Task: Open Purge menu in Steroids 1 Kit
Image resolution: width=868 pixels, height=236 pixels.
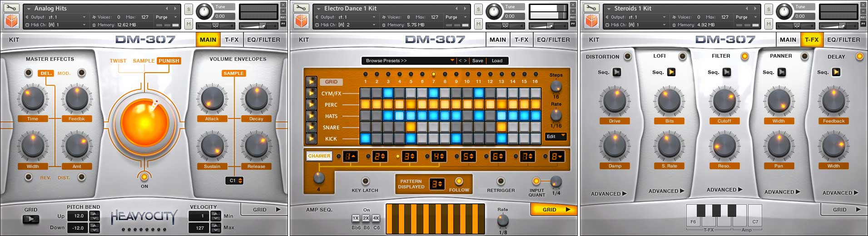Action: (747, 17)
